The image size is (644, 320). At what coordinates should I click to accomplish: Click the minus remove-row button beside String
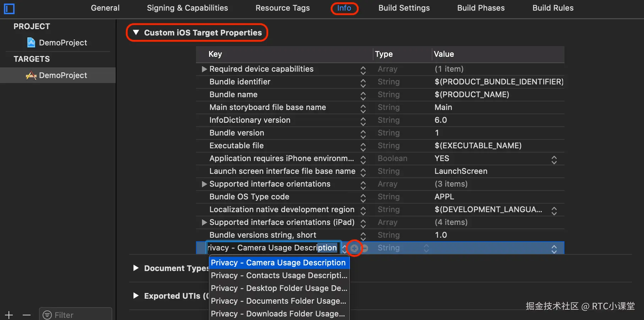pos(365,248)
